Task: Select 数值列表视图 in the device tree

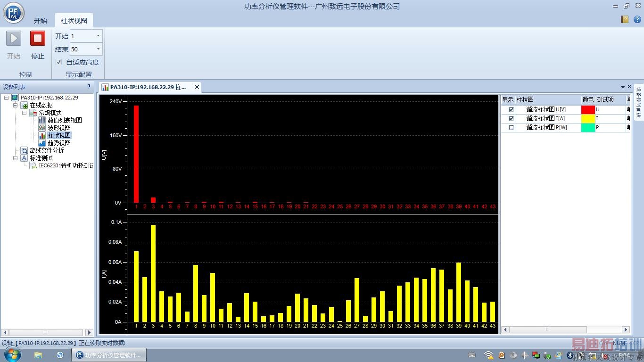Action: [x=65, y=120]
